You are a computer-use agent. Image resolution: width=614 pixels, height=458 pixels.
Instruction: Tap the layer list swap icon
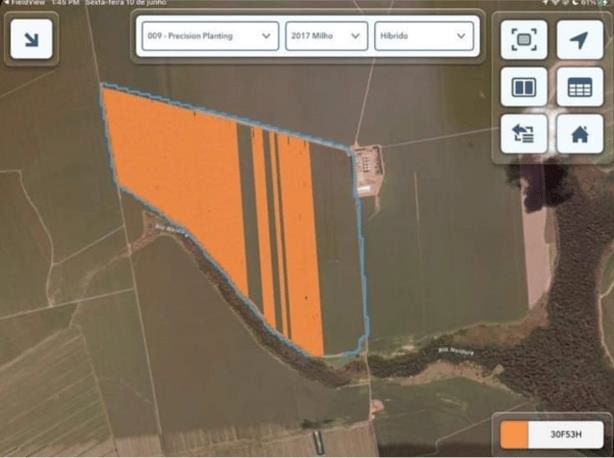(524, 133)
